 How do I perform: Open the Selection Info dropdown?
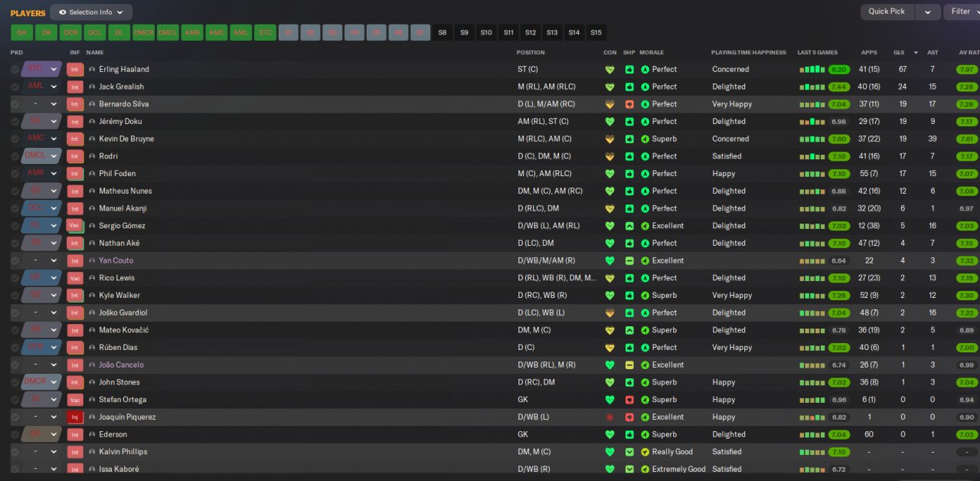tap(91, 12)
